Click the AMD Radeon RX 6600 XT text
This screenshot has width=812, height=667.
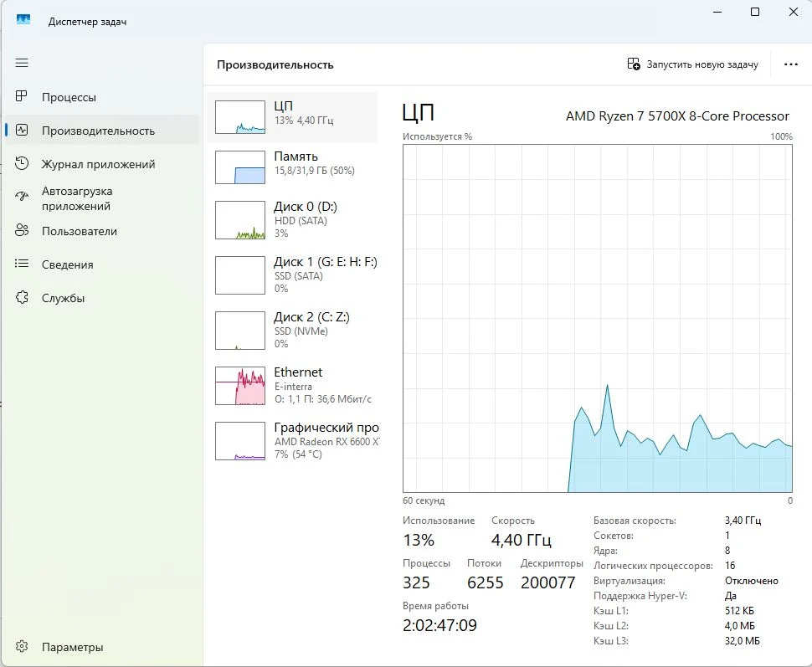[x=326, y=442]
